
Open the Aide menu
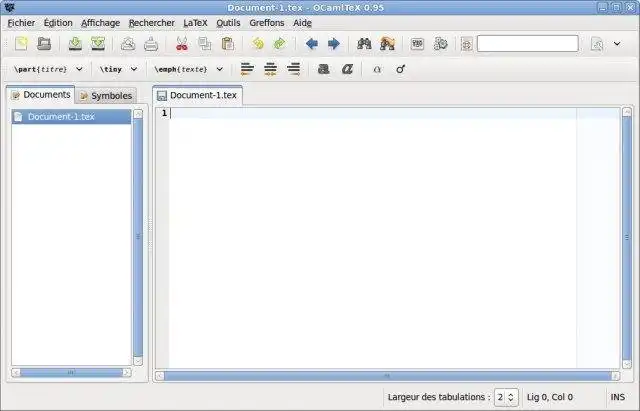tap(302, 23)
